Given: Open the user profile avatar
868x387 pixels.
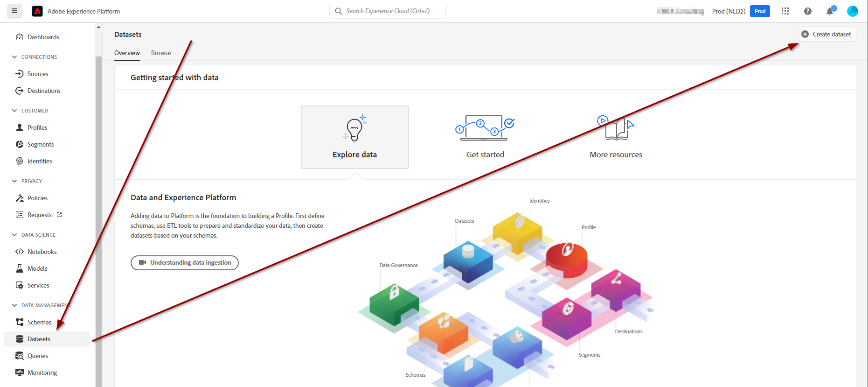Looking at the screenshot, I should click(852, 11).
